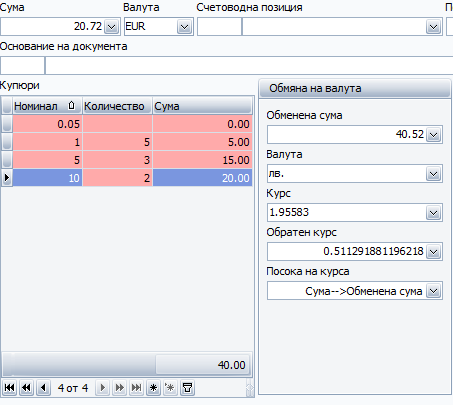Expand EUR currency dropdown

[184, 27]
